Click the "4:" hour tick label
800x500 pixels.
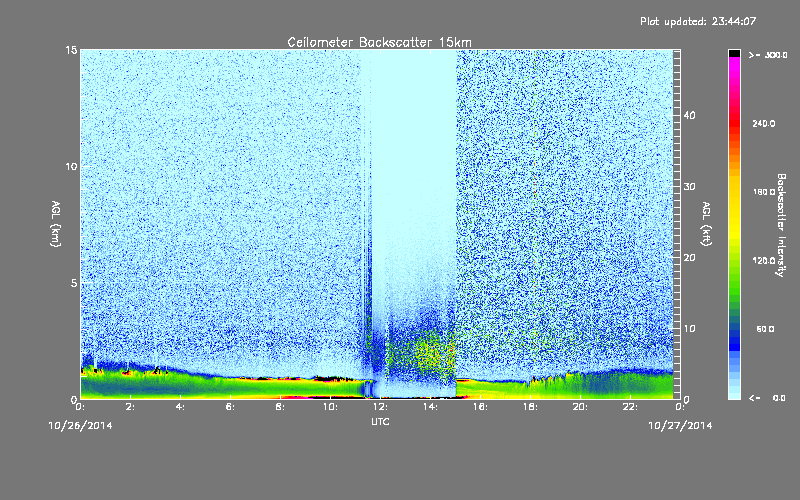pos(181,407)
